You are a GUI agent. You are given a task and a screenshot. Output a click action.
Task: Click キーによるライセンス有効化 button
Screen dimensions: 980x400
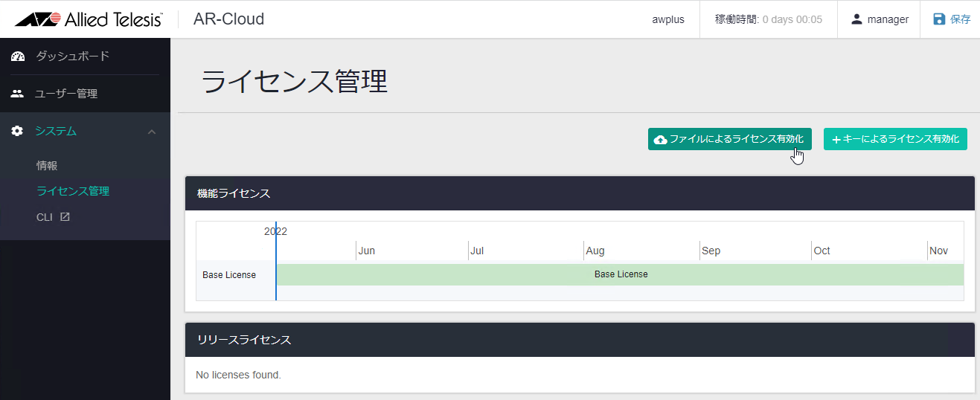895,139
